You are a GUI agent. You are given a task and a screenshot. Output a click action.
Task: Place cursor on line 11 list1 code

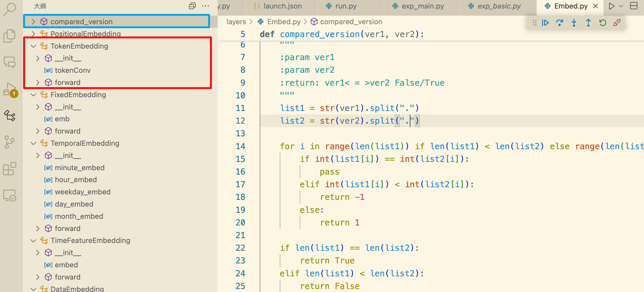tap(349, 108)
